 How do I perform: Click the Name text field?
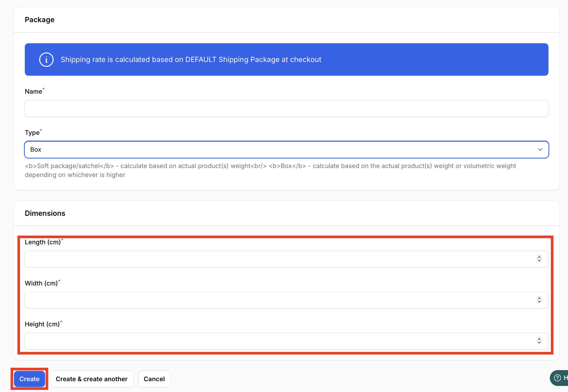[286, 108]
